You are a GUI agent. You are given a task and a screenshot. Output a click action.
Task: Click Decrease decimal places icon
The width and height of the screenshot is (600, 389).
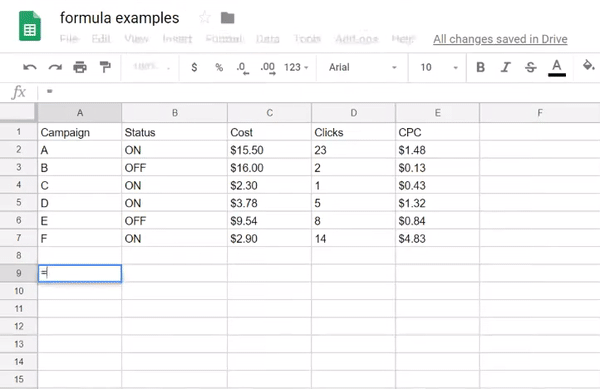pos(243,68)
